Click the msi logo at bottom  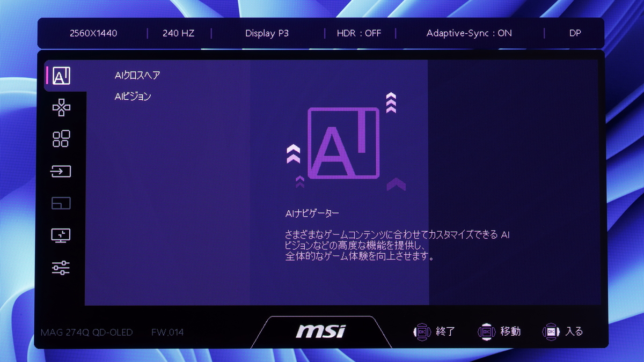321,331
